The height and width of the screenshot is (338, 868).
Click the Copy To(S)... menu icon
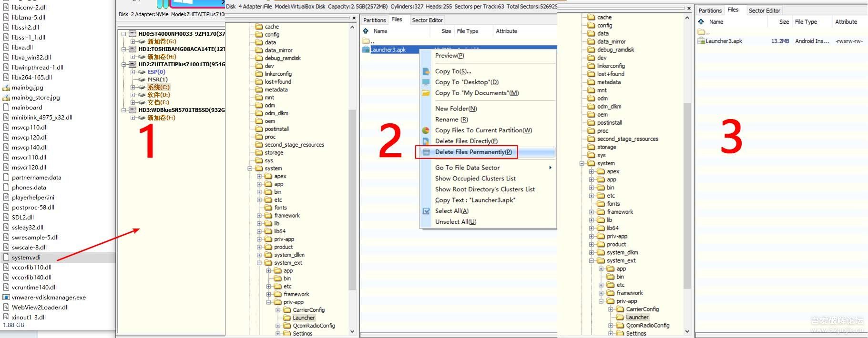[x=426, y=71]
